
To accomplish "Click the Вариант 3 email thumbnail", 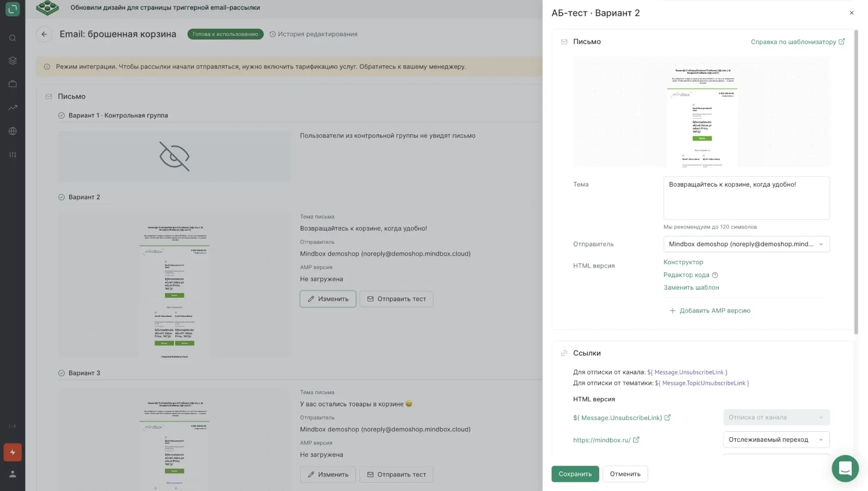I will [174, 441].
